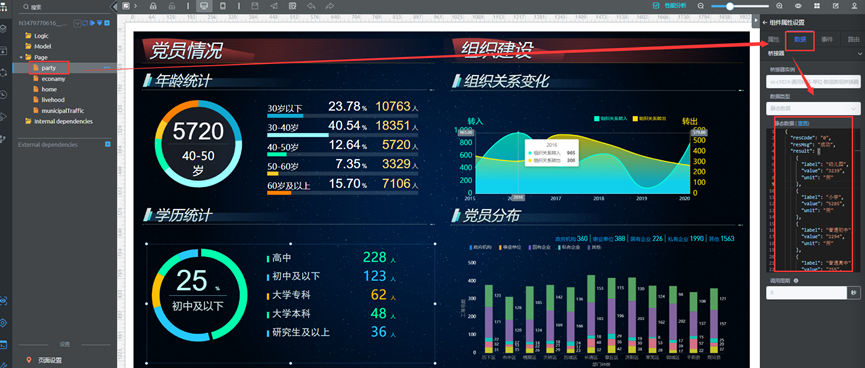Click the save disk icon
Viewport: 865px width, 368px height.
(x=255, y=6)
